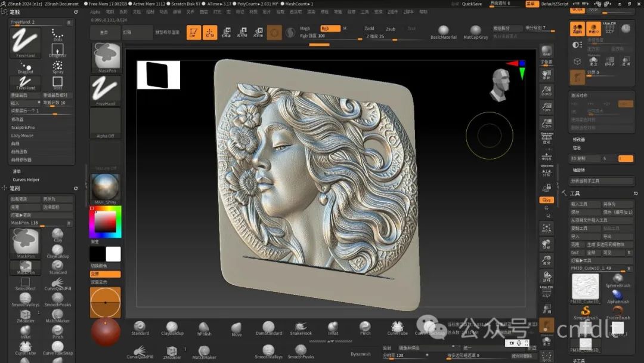Toggle the orange button under color swatches

105,274
